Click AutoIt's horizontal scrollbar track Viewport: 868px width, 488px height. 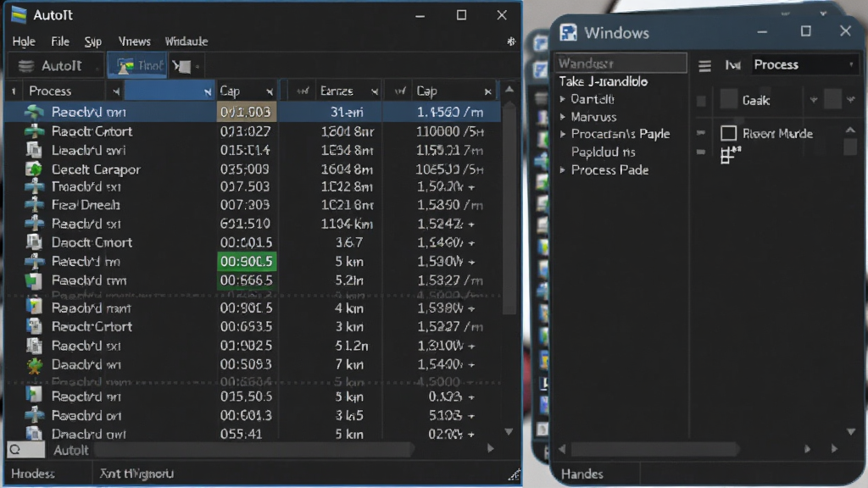[x=254, y=450]
